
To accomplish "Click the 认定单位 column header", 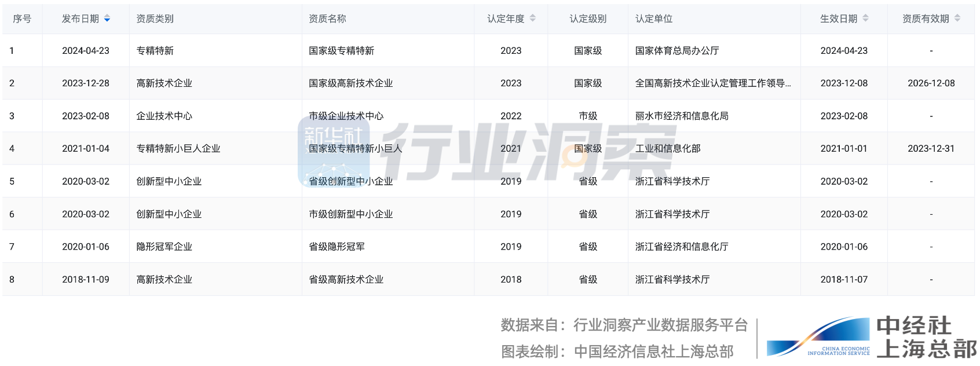I will [654, 19].
